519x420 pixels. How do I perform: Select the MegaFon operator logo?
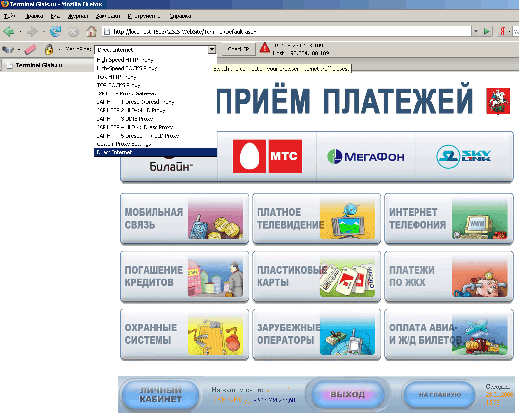click(x=366, y=157)
